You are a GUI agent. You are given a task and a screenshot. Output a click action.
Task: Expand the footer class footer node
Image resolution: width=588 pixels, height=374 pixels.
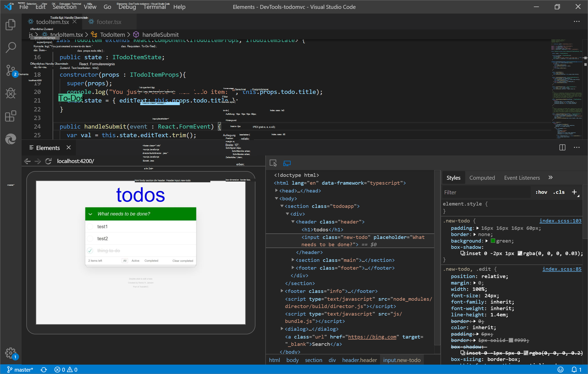(x=293, y=268)
